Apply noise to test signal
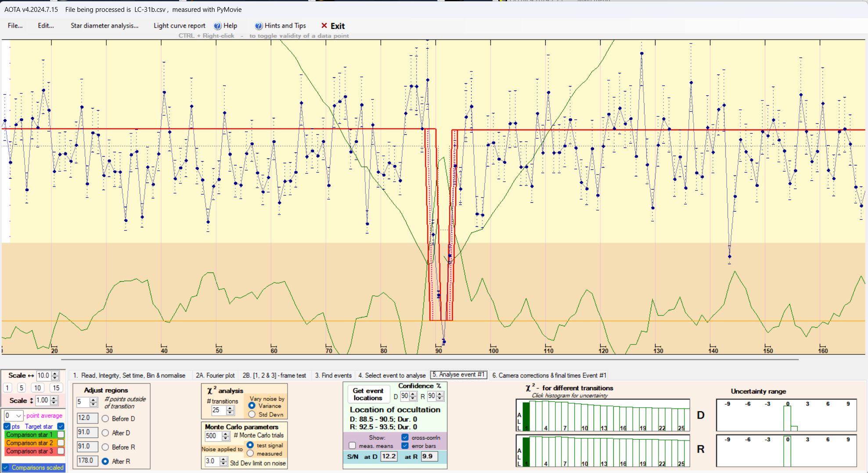 (250, 445)
